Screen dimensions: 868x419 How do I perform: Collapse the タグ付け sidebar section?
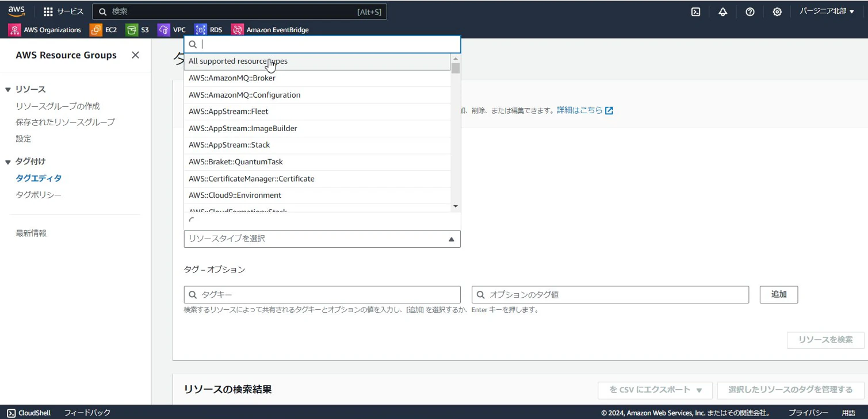tap(8, 162)
